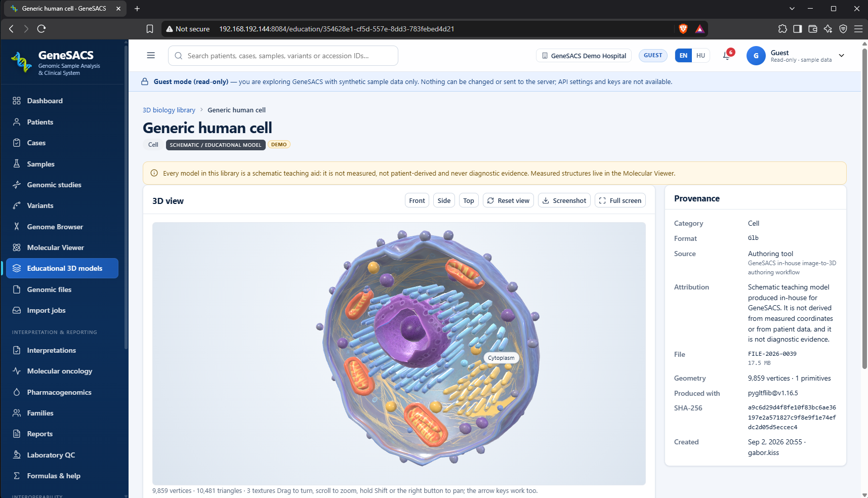
Task: Switch language to HU
Action: (700, 56)
